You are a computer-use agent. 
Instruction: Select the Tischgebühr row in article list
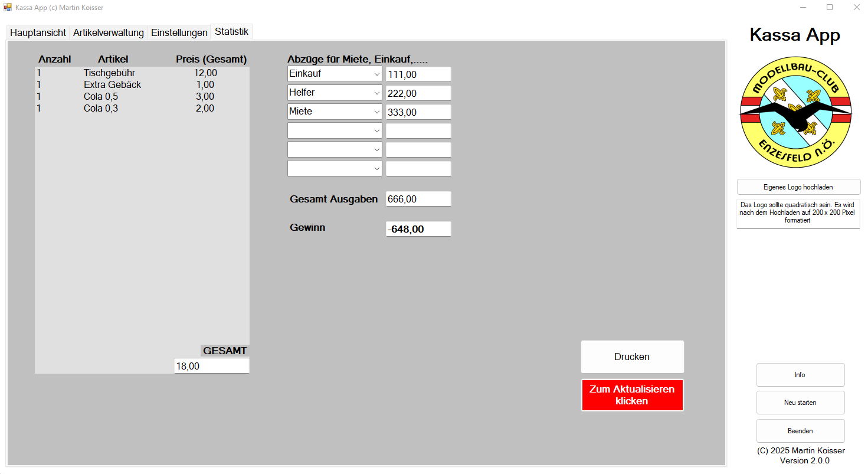[109, 73]
